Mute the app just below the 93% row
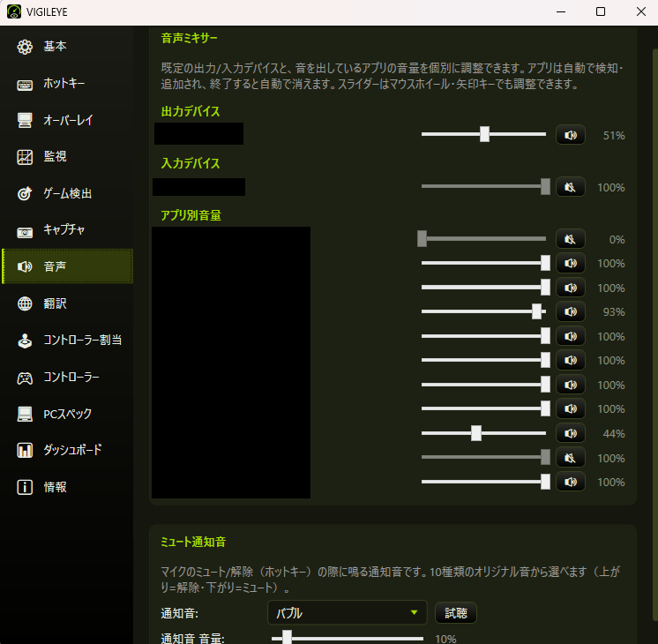 571,336
